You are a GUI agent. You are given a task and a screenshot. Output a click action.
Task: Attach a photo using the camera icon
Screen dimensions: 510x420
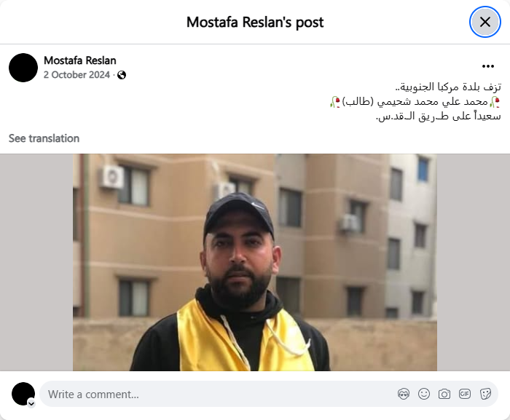(444, 394)
